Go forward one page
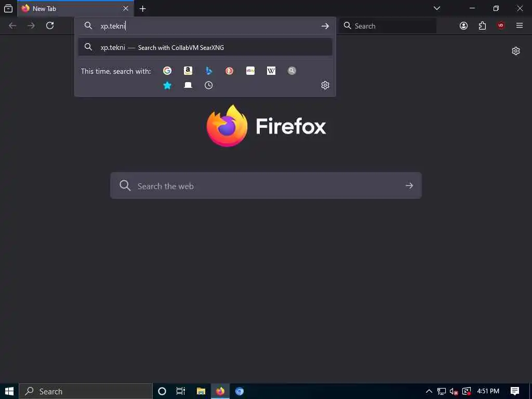This screenshot has width=532, height=399. [31, 25]
